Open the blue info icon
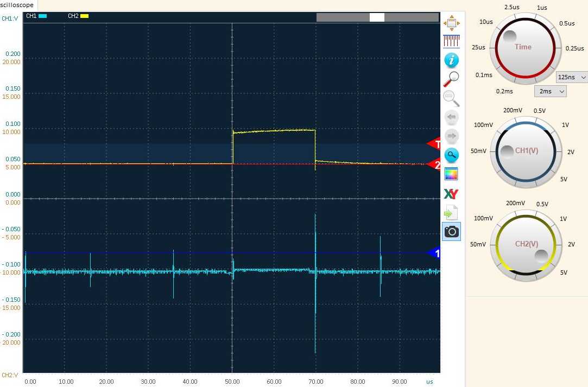 coord(452,60)
